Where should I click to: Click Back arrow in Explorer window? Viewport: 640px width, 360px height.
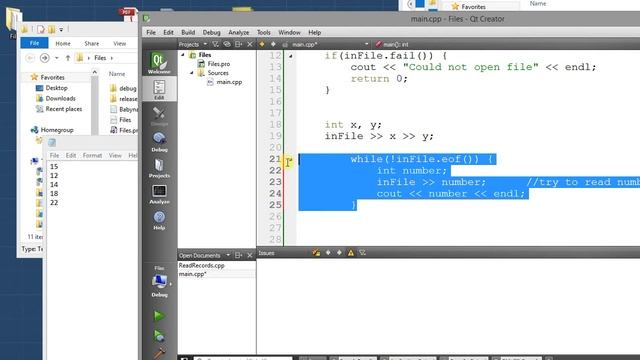(x=29, y=58)
